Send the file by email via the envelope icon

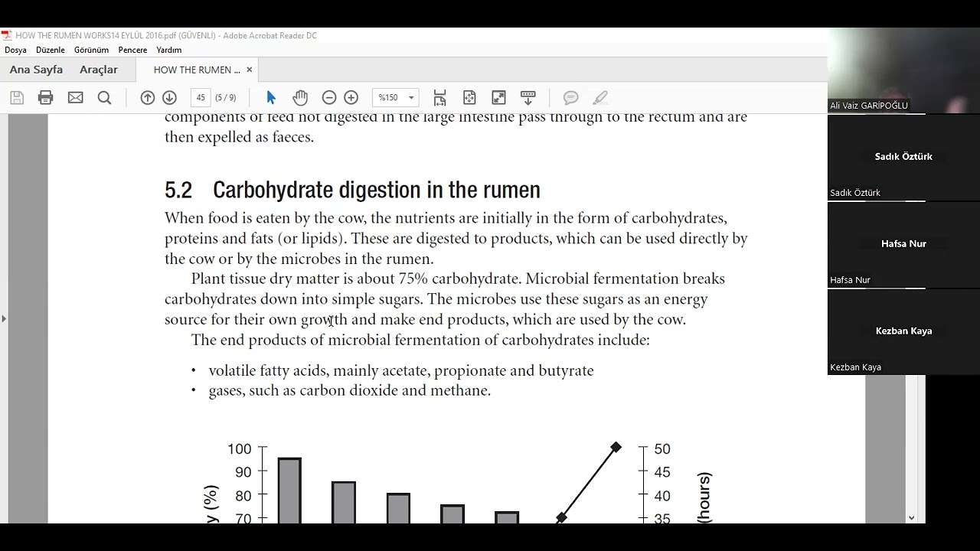point(75,97)
